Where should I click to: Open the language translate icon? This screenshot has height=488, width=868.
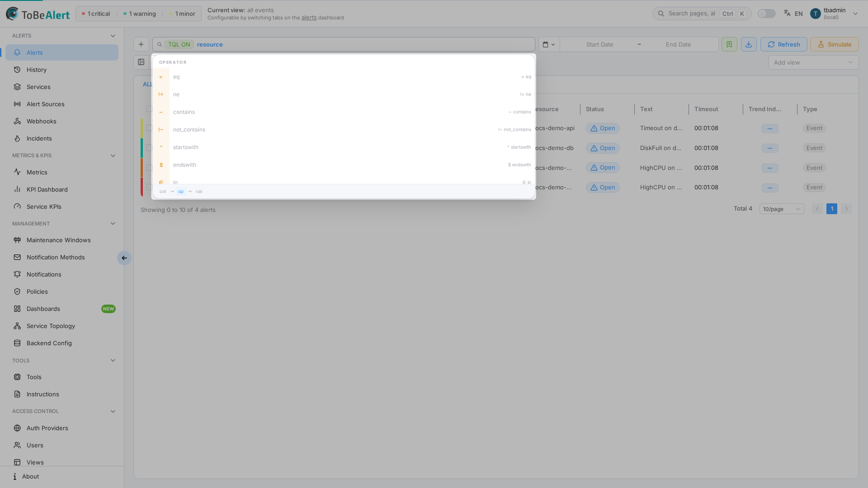pyautogui.click(x=787, y=13)
